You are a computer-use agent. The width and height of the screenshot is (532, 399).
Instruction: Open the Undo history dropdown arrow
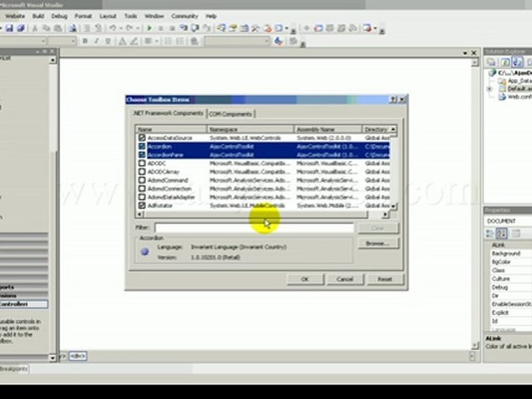tap(120, 28)
